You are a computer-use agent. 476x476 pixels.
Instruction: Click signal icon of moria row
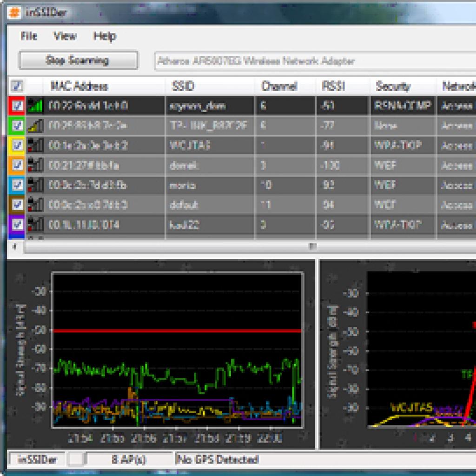(x=35, y=185)
